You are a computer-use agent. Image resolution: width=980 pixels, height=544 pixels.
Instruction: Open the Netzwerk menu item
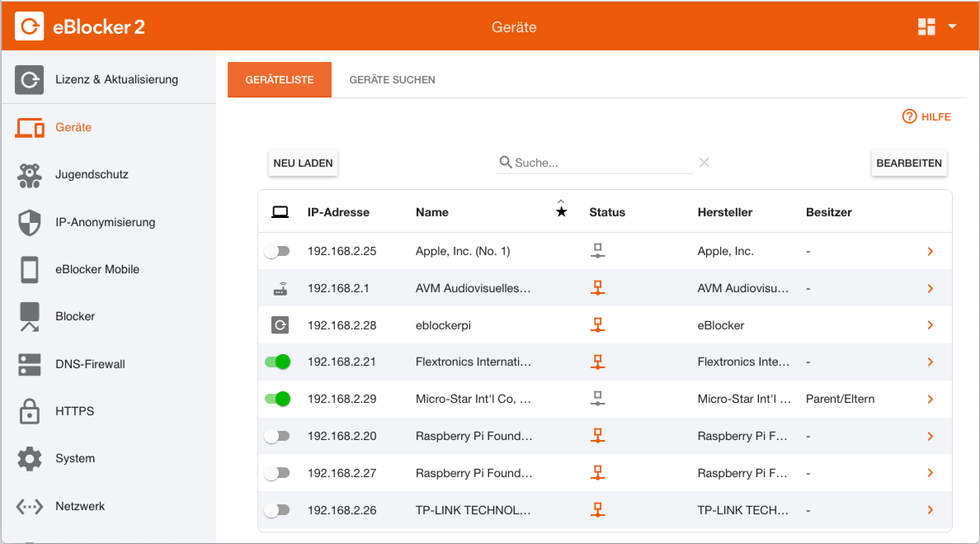click(80, 506)
